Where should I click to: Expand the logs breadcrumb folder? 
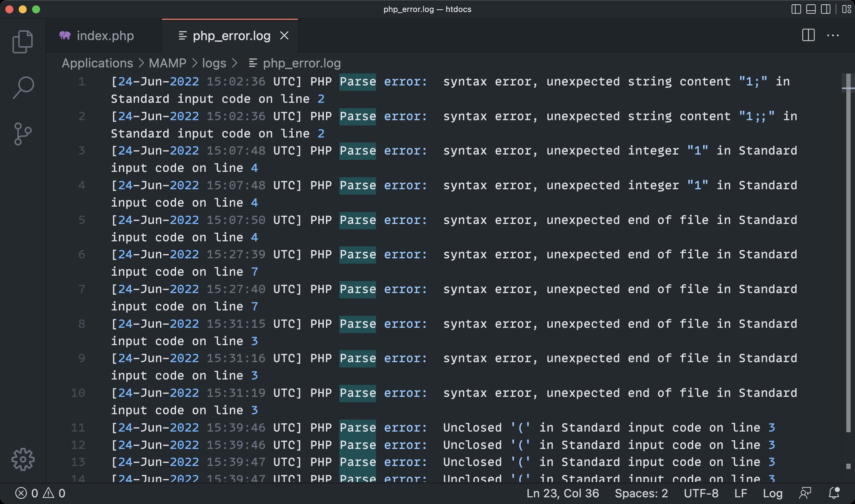point(214,63)
